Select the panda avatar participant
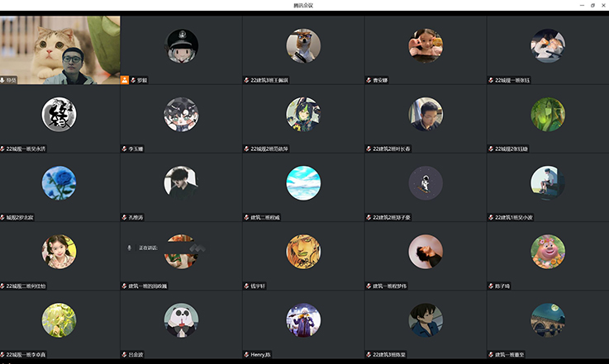Screen dimensions: 609x364 (x=181, y=320)
